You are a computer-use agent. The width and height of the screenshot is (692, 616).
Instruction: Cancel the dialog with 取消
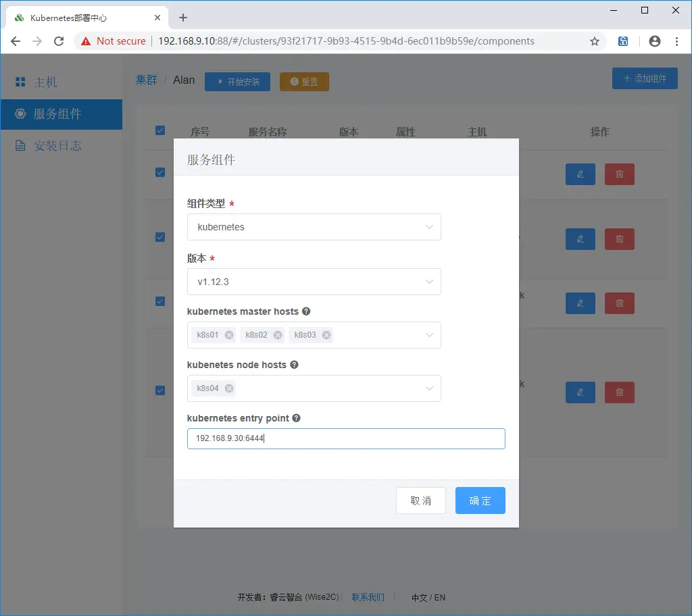pyautogui.click(x=420, y=500)
